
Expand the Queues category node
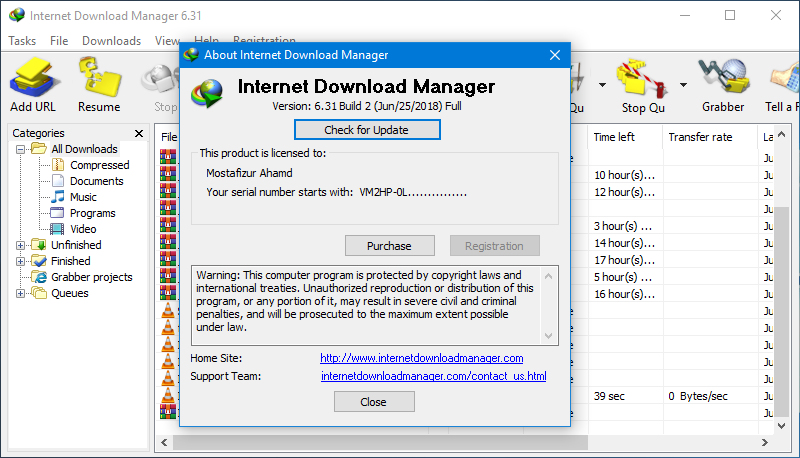point(20,293)
